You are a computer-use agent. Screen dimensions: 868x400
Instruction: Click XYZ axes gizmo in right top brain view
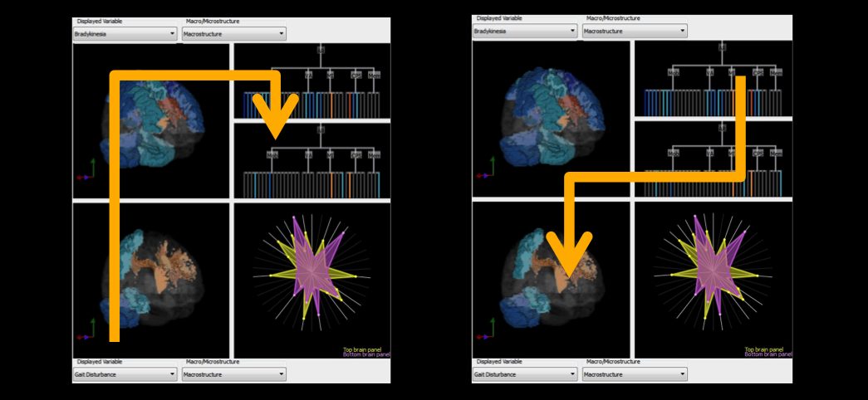point(485,168)
